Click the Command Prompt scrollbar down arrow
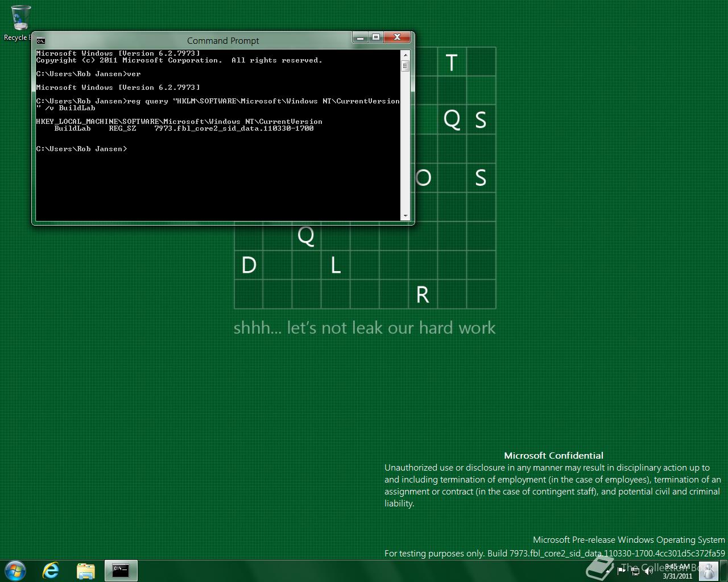The image size is (728, 582). [x=406, y=216]
